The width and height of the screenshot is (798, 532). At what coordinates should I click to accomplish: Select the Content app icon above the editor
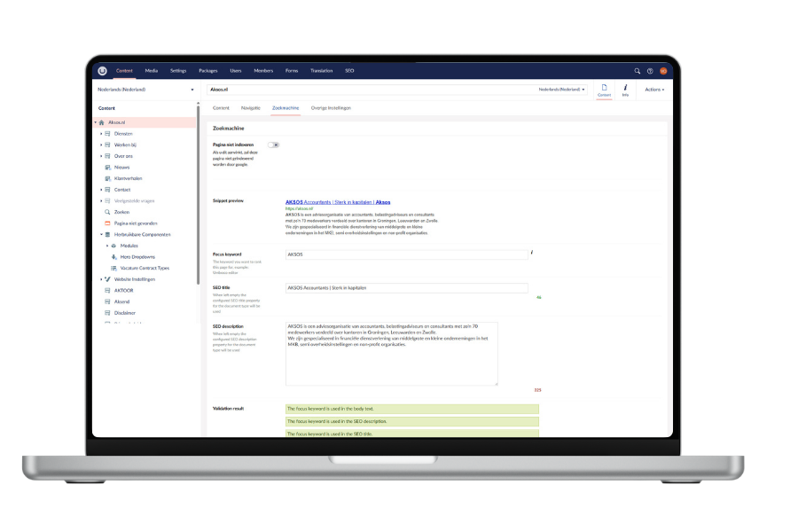pyautogui.click(x=604, y=87)
